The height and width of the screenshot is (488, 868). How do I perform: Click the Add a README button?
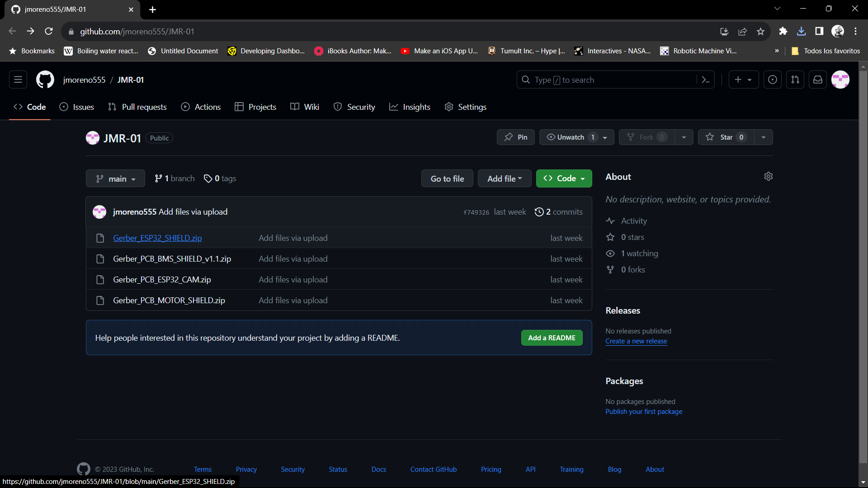tap(552, 338)
